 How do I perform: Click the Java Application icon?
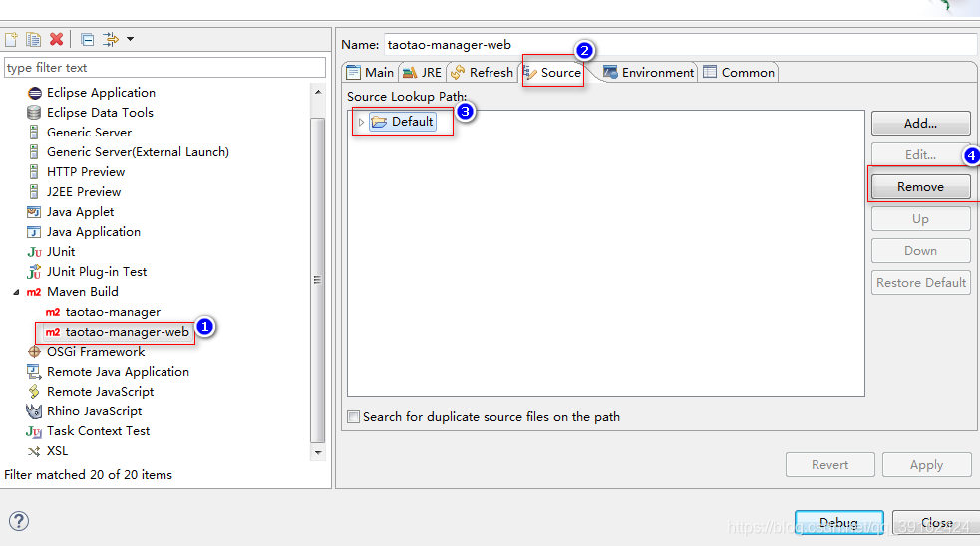(34, 232)
